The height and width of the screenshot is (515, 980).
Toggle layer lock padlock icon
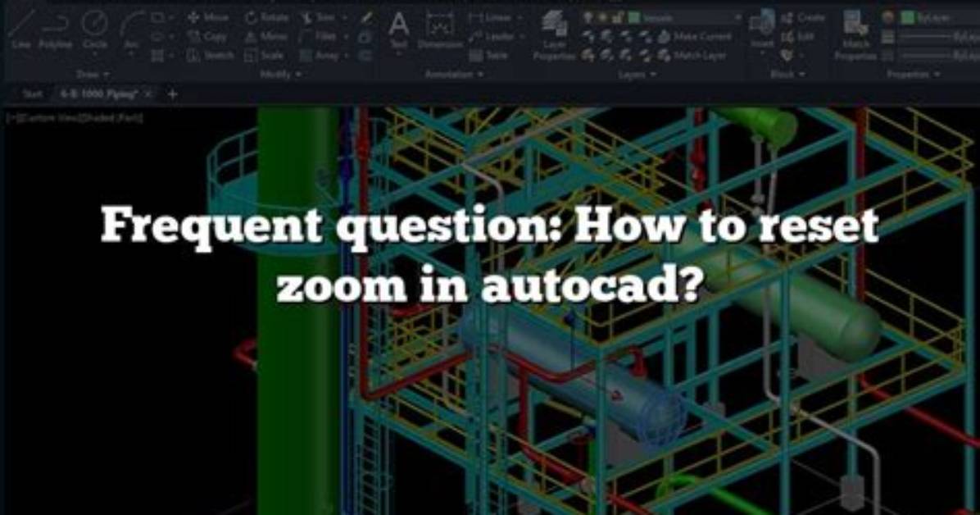click(x=618, y=18)
